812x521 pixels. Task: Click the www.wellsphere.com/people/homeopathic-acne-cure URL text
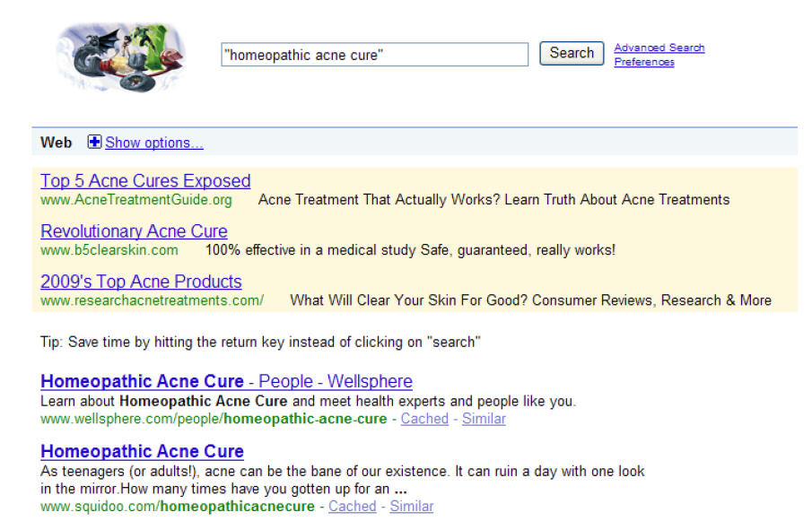tap(214, 419)
